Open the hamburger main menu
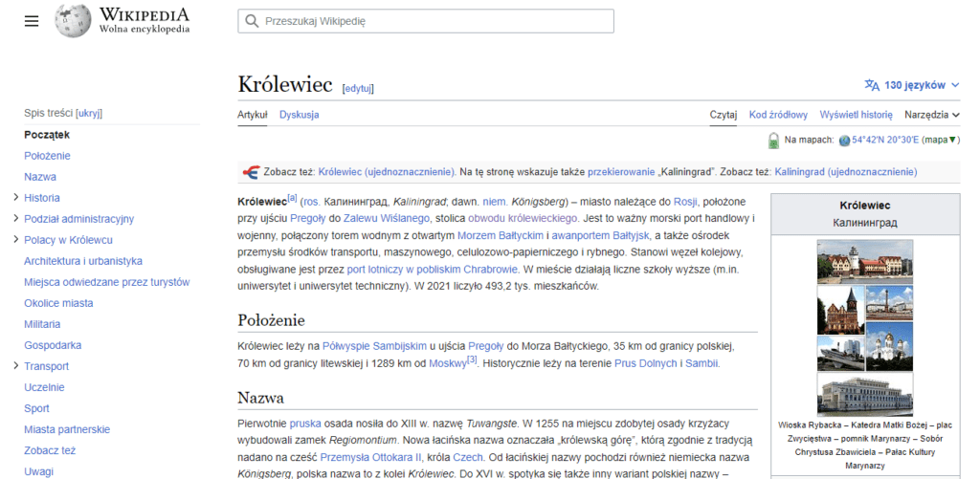980x479 pixels. [32, 21]
